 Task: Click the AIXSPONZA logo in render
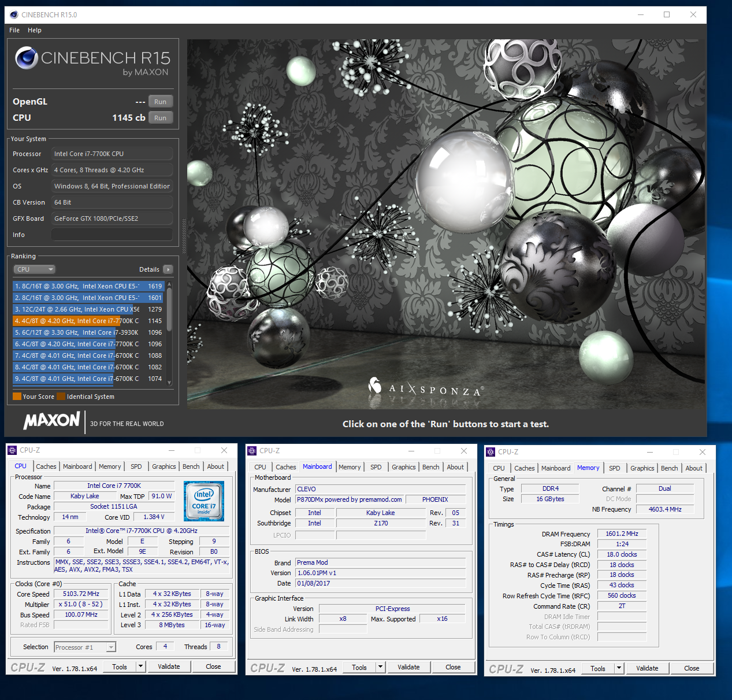click(426, 387)
